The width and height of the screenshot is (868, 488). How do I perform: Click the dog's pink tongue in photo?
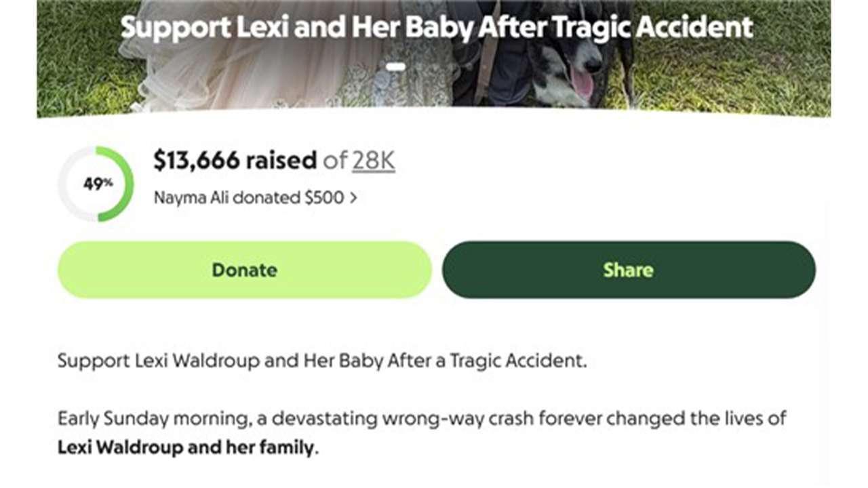582,83
